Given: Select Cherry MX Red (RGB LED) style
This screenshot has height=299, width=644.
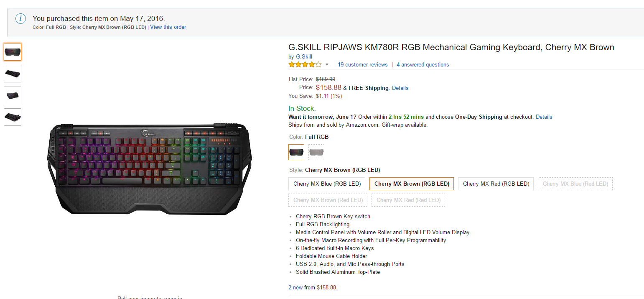Looking at the screenshot, I should (496, 184).
